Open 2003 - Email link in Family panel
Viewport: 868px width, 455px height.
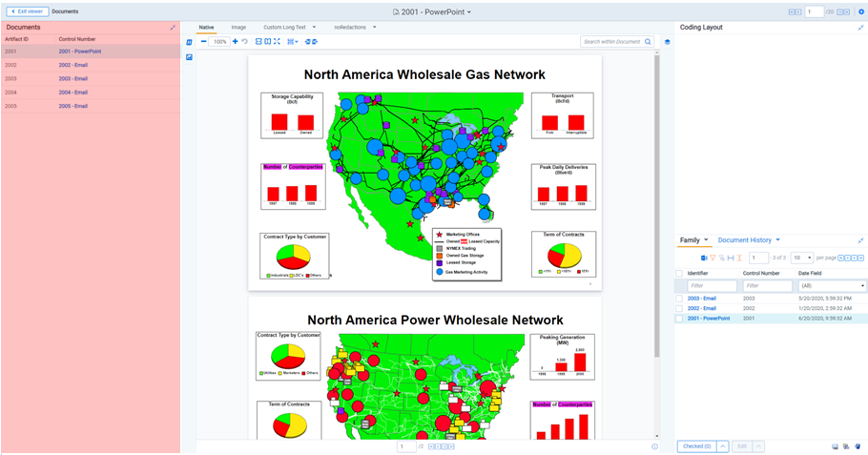tap(702, 299)
